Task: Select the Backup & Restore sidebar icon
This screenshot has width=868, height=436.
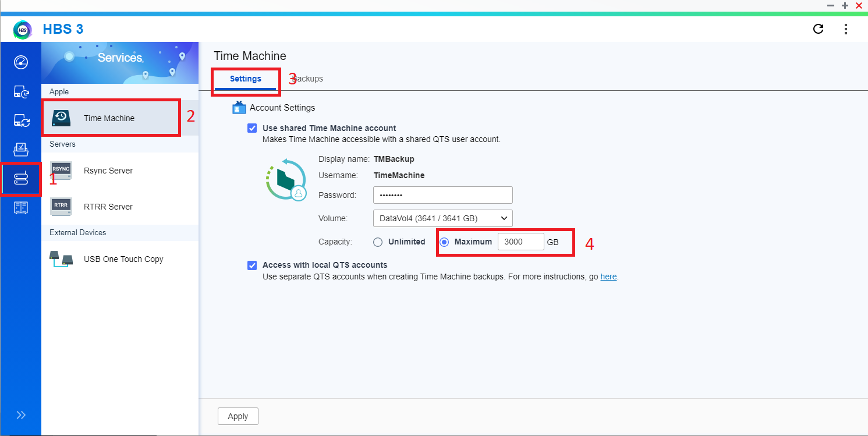Action: coord(21,91)
